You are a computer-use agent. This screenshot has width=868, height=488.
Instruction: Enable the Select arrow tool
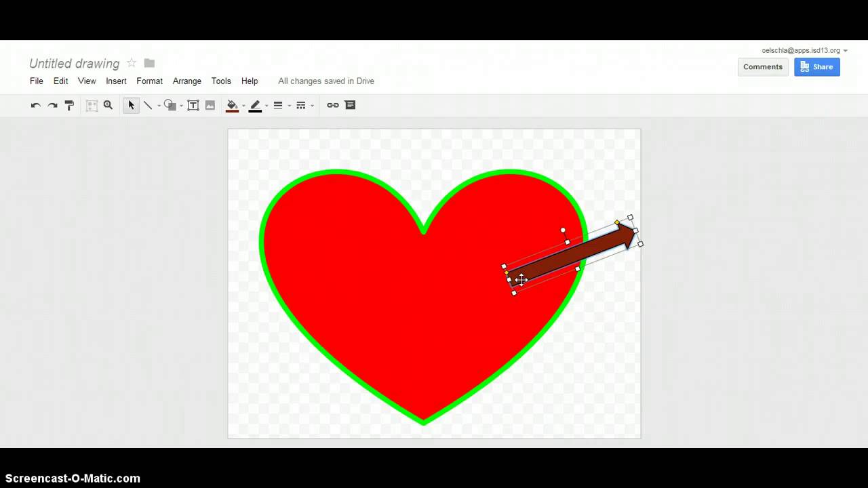[x=130, y=105]
